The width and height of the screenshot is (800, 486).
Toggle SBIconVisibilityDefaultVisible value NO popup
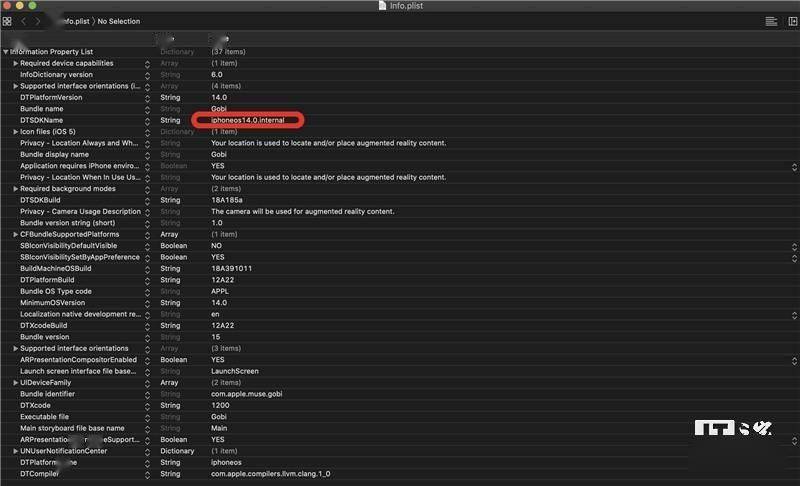point(794,246)
